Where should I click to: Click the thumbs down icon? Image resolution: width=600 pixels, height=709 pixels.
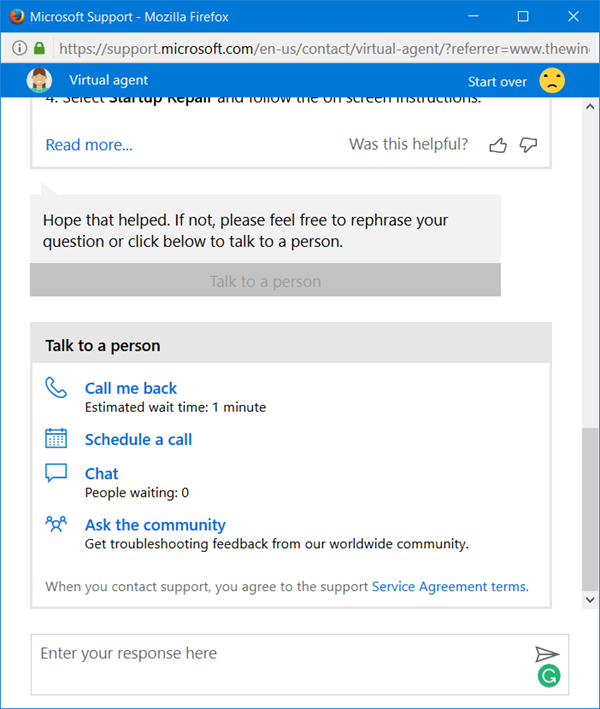(529, 145)
